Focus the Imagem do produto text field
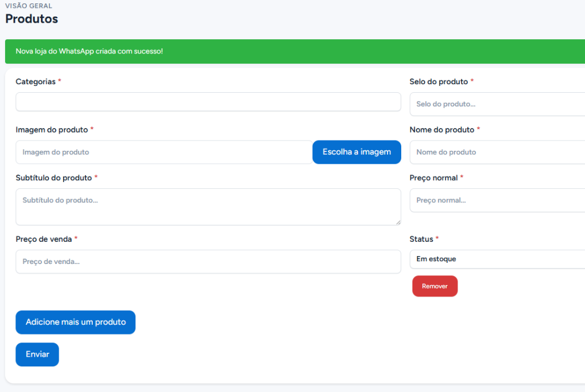The width and height of the screenshot is (585, 392). tap(164, 152)
